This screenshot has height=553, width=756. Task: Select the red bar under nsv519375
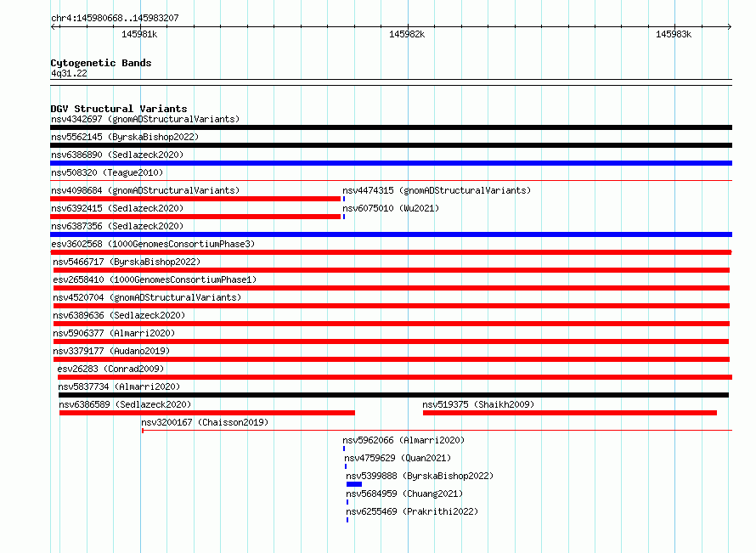(x=570, y=413)
